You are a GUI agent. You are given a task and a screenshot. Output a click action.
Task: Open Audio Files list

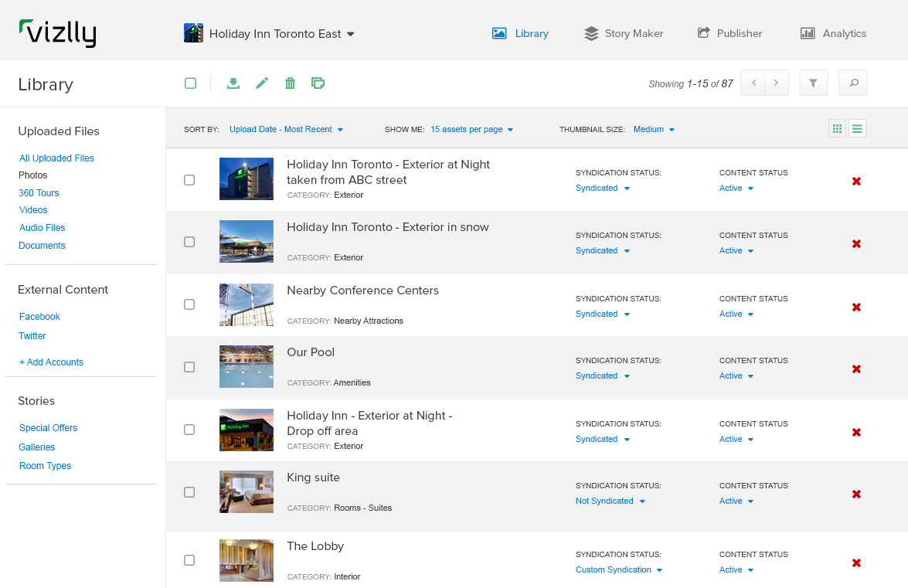42,228
